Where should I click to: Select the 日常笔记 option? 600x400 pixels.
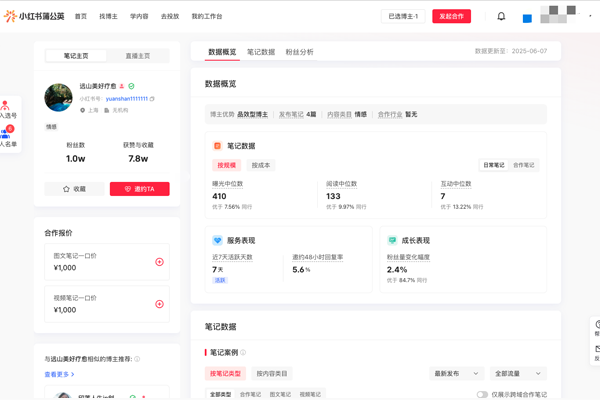point(494,165)
